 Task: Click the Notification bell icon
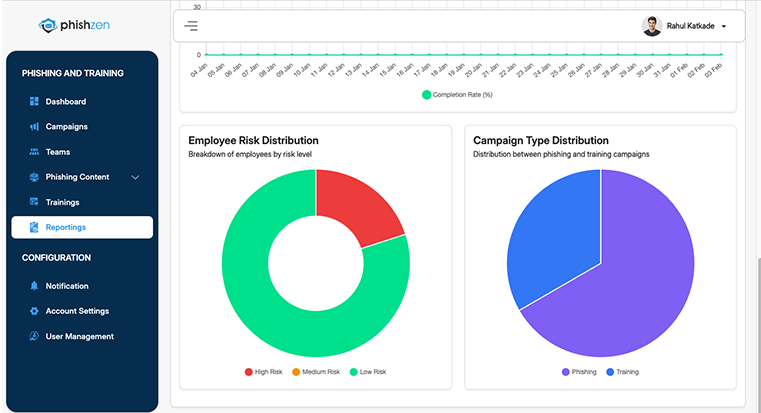(x=34, y=286)
